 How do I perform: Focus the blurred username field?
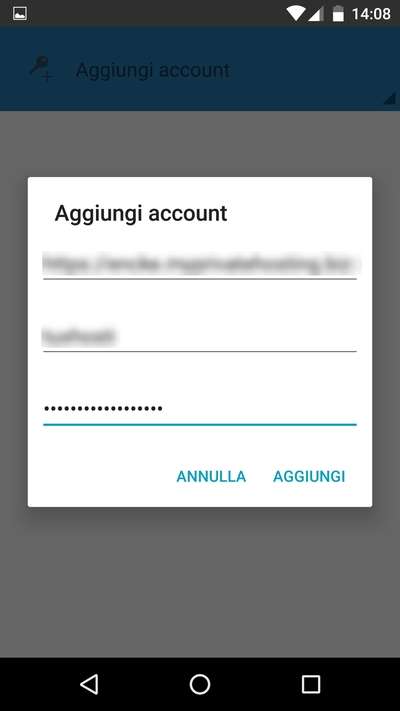click(200, 336)
